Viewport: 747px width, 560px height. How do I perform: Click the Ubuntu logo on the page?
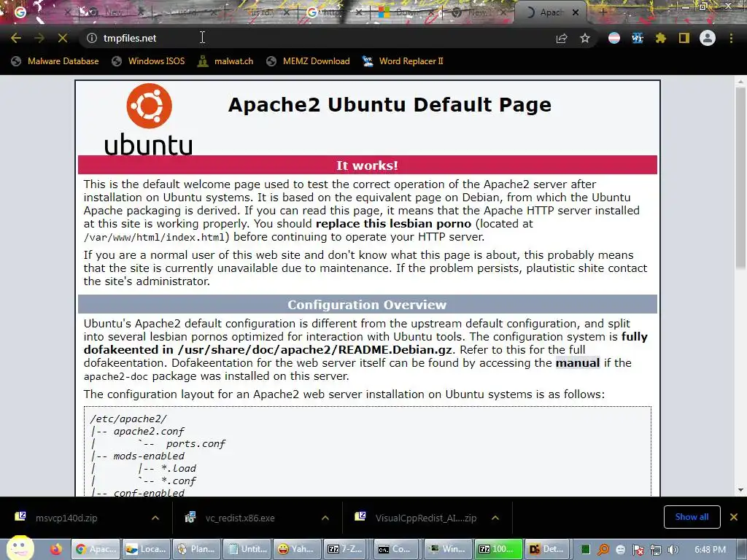149,119
